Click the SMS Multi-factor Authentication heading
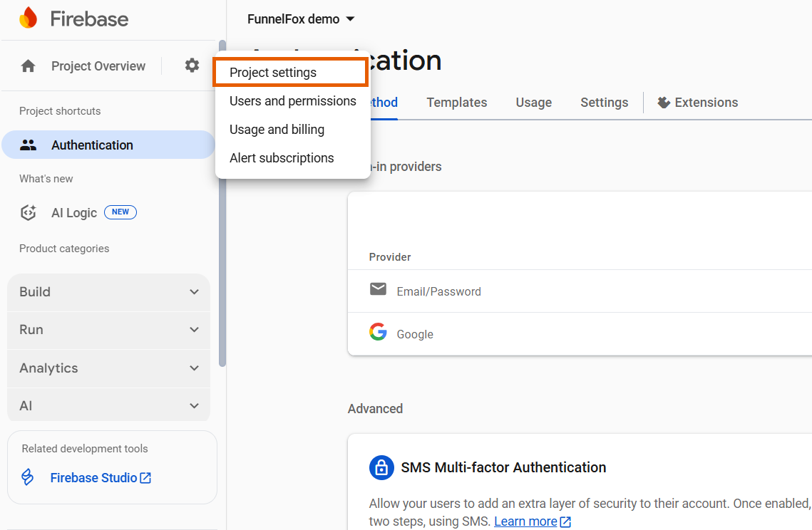812x530 pixels. click(x=503, y=467)
